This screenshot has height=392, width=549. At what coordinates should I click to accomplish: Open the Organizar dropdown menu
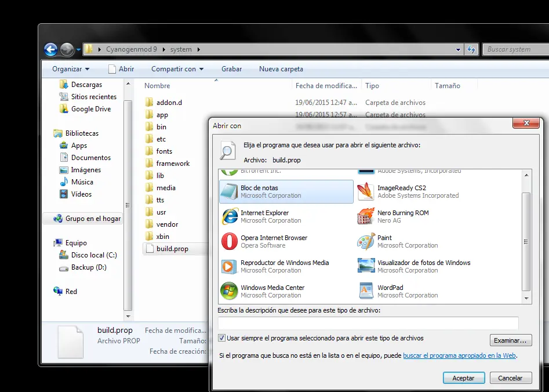pyautogui.click(x=71, y=69)
